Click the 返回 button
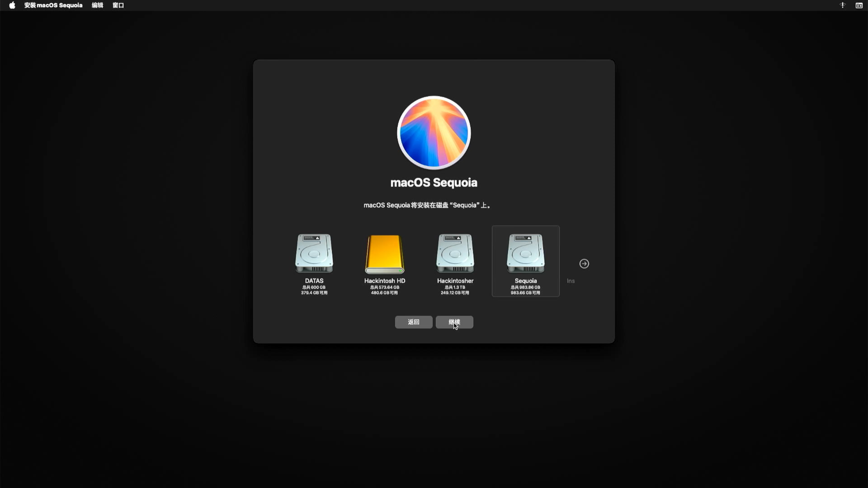This screenshot has height=488, width=868. click(x=413, y=322)
